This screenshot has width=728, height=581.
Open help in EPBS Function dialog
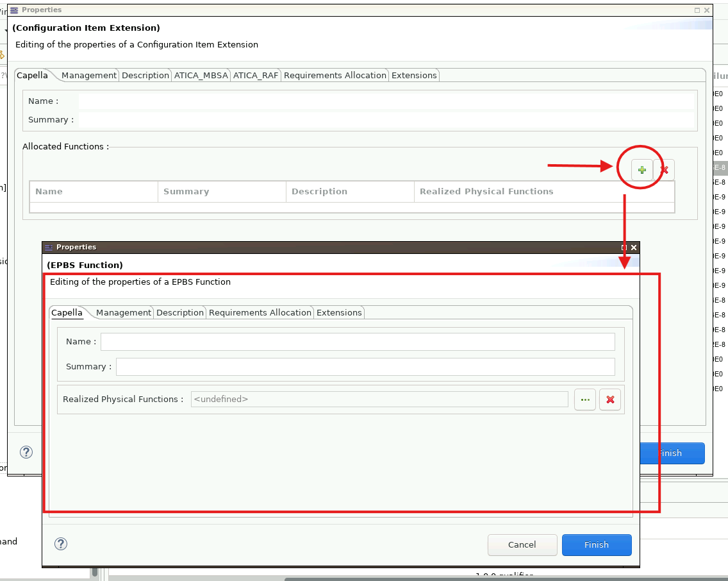click(61, 544)
